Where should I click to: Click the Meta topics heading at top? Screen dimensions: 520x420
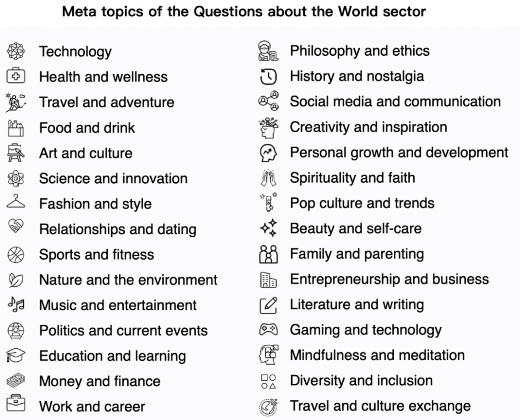(x=244, y=12)
